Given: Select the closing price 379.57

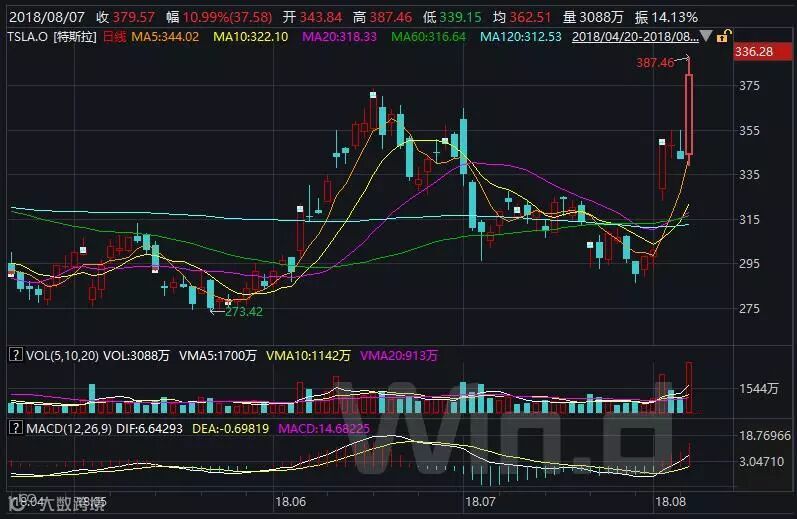Looking at the screenshot, I should point(133,17).
